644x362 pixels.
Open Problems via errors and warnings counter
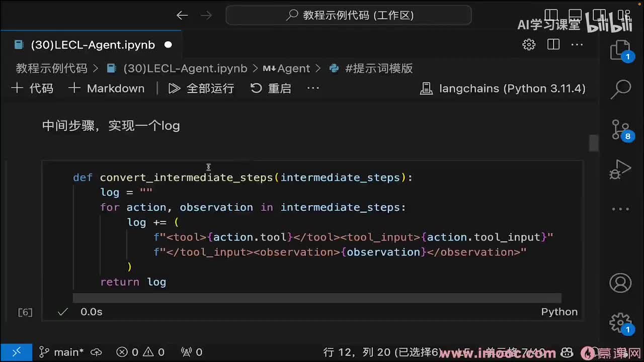tap(140, 352)
